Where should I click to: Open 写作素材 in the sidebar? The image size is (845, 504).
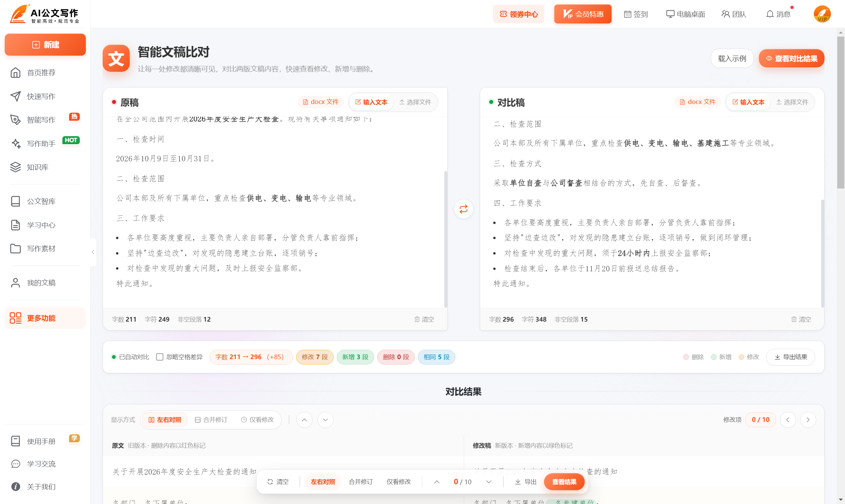[x=45, y=248]
